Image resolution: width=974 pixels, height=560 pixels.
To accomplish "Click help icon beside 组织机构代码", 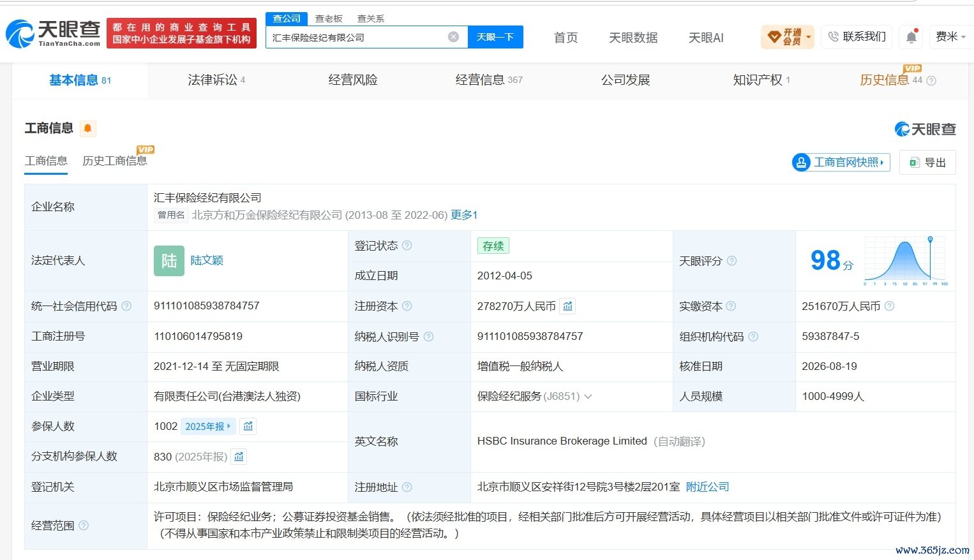I will 753,337.
